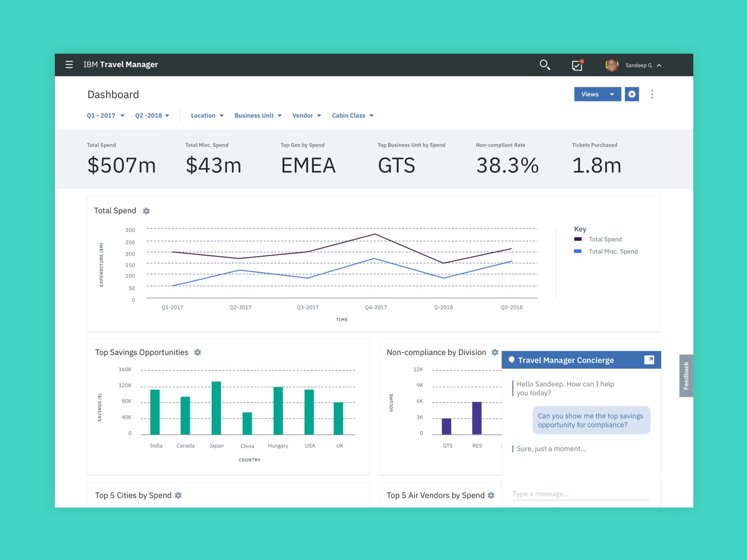This screenshot has width=747, height=560.
Task: Open the Total Spend chart settings gear
Action: (146, 211)
